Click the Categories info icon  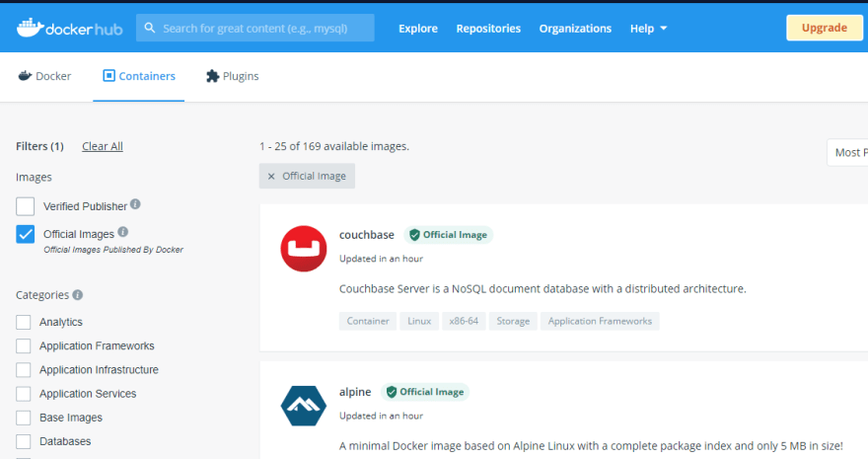point(78,294)
